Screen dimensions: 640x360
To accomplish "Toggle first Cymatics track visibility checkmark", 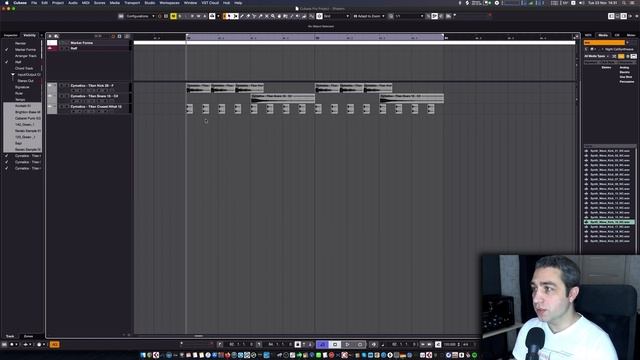I will click(x=7, y=156).
